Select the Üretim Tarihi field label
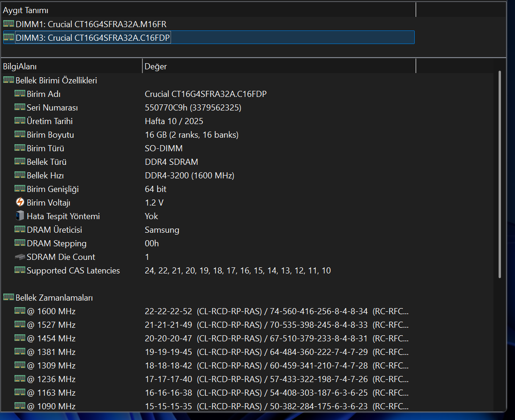 click(50, 121)
